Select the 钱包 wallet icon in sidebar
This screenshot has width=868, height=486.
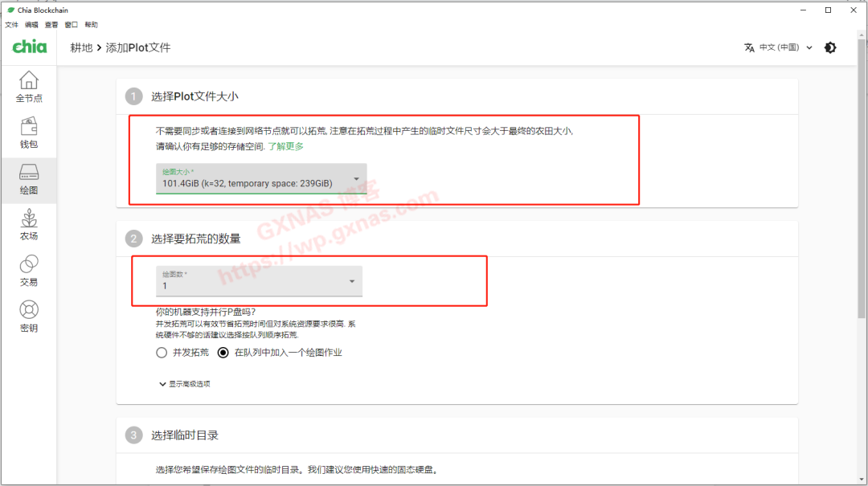point(29,130)
